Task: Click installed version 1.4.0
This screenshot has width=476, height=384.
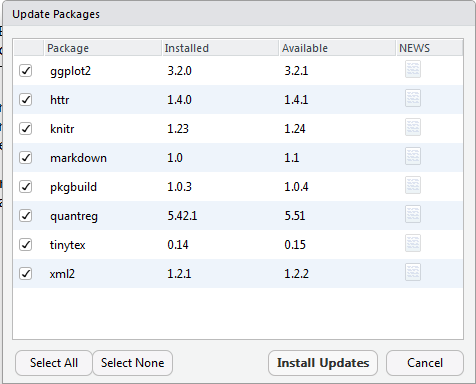Action: coord(179,100)
